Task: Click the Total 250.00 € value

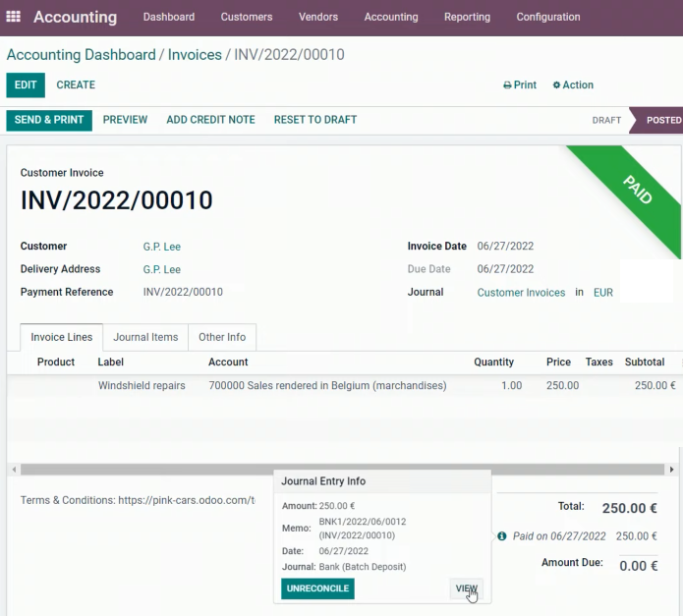Action: pyautogui.click(x=629, y=508)
